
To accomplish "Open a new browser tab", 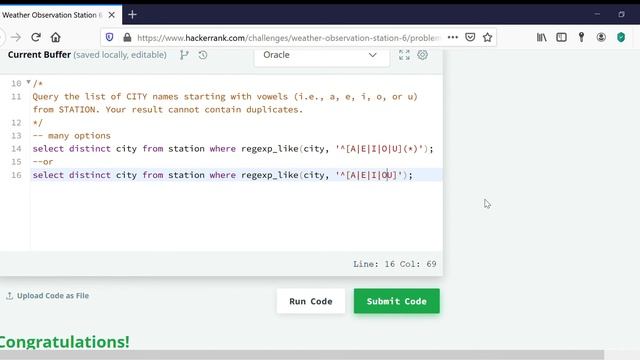I will pos(132,15).
